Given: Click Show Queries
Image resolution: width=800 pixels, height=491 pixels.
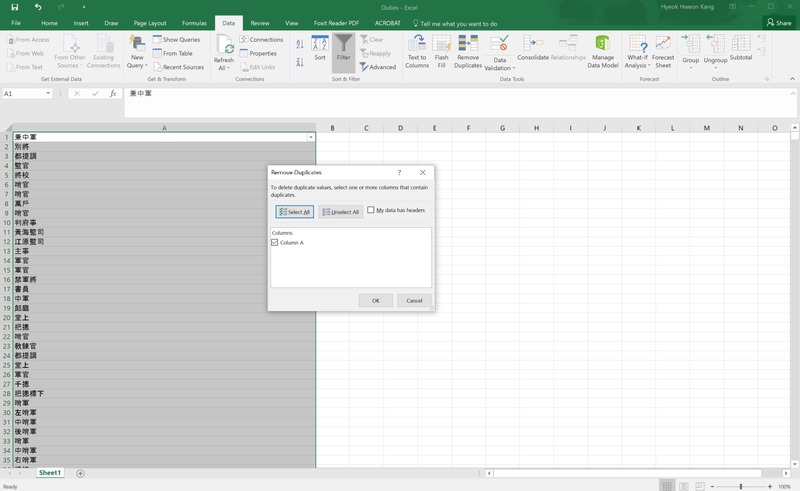Looking at the screenshot, I should tap(177, 39).
